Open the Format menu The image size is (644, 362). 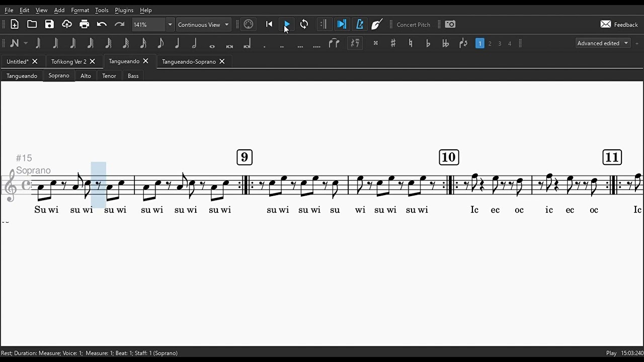(x=80, y=10)
